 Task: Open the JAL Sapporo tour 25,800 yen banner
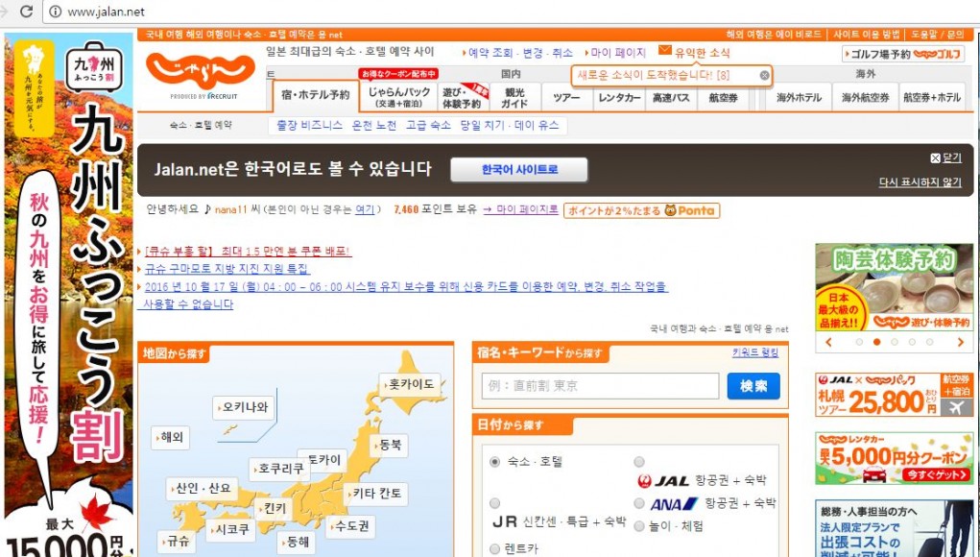(895, 395)
